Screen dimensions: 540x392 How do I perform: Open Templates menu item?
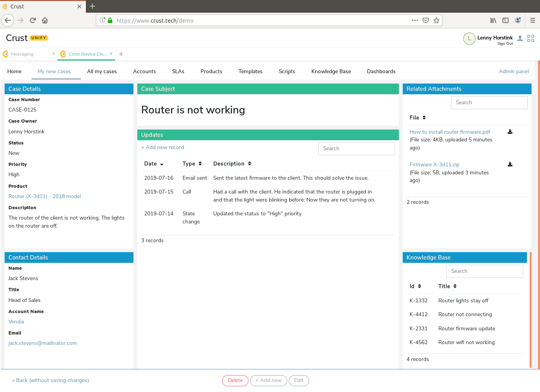(x=250, y=71)
